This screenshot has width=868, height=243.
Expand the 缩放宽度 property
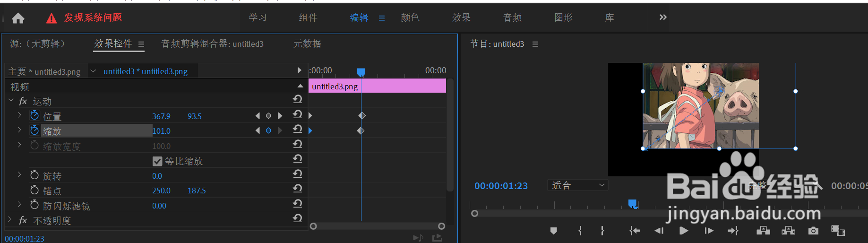[x=19, y=145]
